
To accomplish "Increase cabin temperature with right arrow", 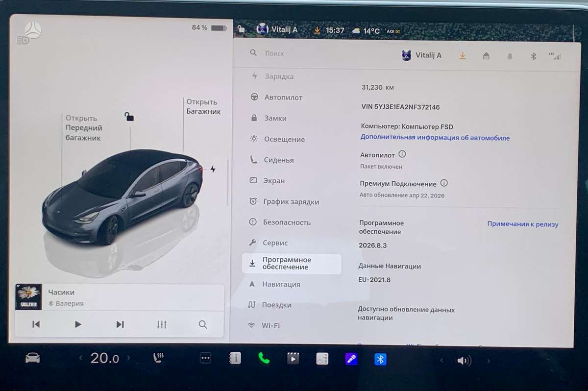I will (129, 358).
